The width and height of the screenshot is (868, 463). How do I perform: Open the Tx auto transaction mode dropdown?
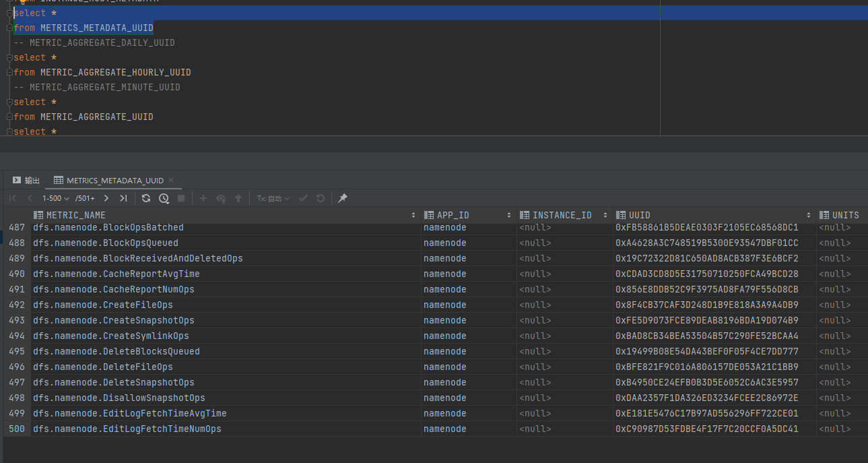(x=273, y=198)
